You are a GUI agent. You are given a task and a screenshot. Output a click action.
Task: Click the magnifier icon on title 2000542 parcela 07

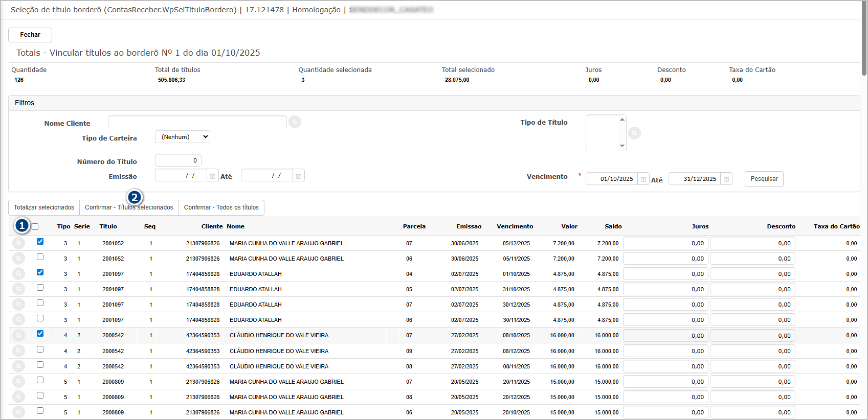click(18, 336)
